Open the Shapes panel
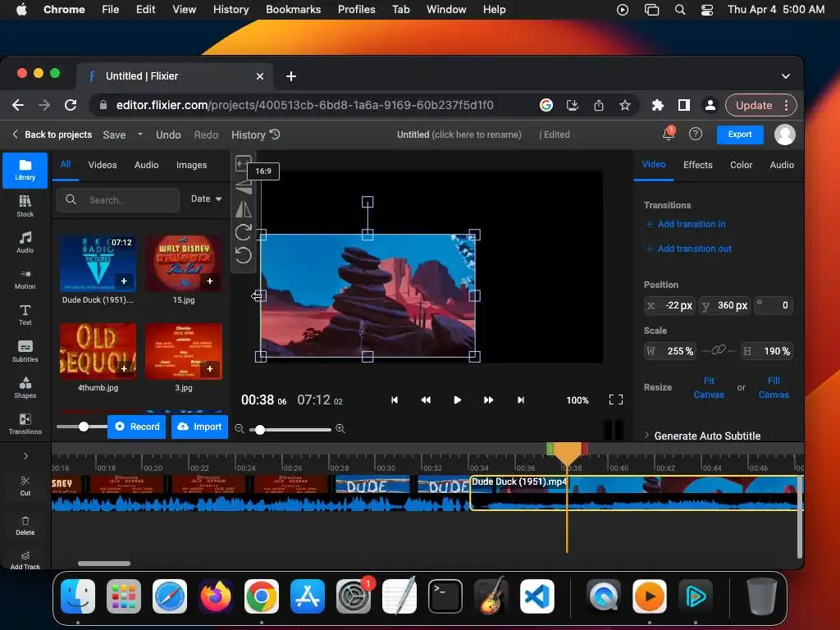The height and width of the screenshot is (630, 840). (x=25, y=388)
